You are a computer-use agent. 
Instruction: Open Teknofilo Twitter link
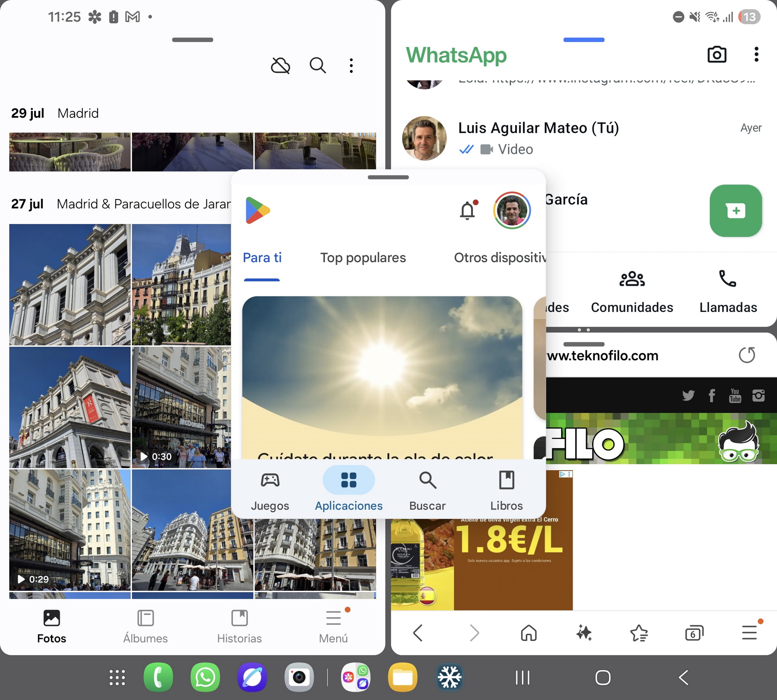(688, 395)
